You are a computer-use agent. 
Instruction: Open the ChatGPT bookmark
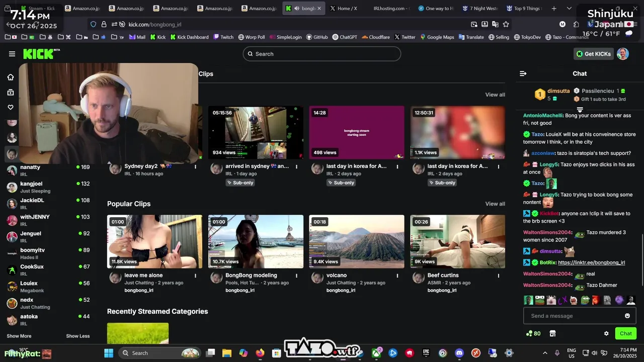tap(345, 37)
